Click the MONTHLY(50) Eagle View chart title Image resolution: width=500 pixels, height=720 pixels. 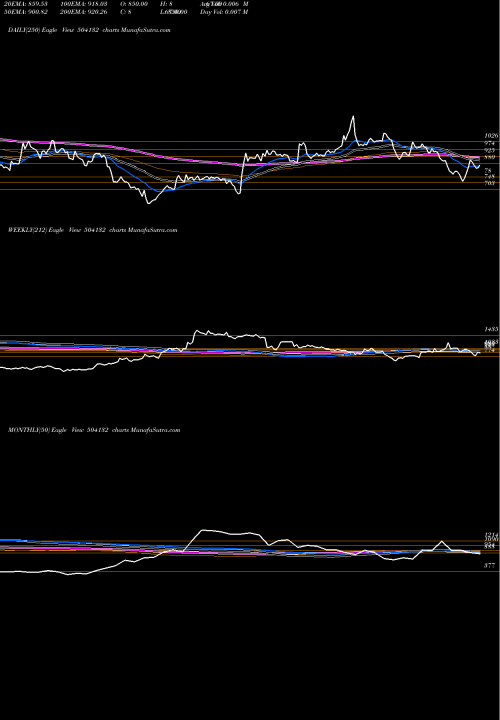click(x=94, y=430)
